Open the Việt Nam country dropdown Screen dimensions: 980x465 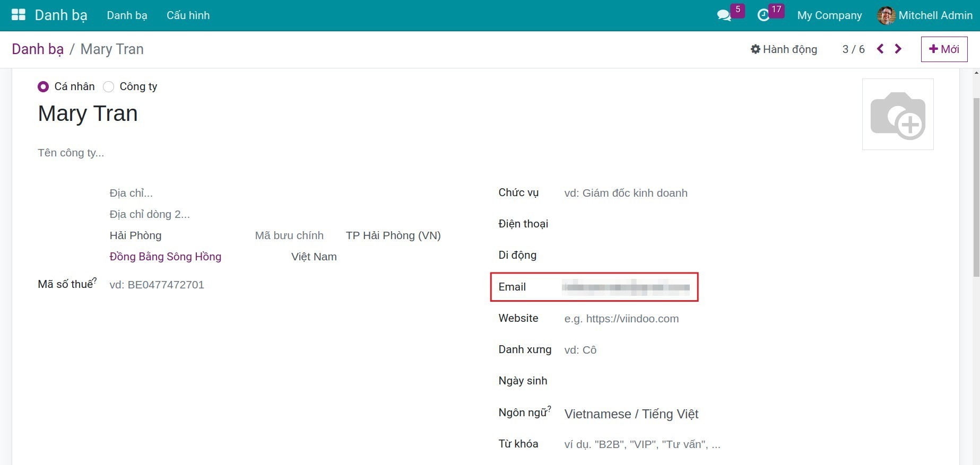[314, 257]
